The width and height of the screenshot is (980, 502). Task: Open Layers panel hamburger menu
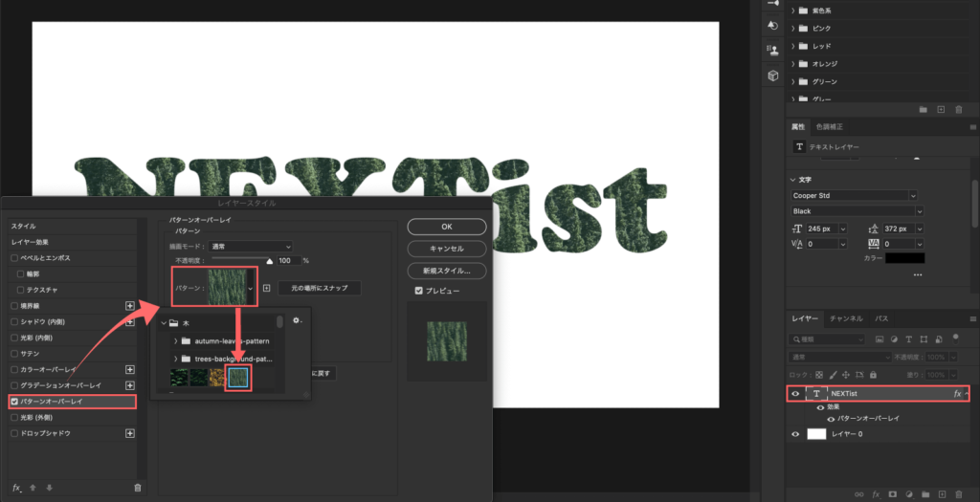972,318
